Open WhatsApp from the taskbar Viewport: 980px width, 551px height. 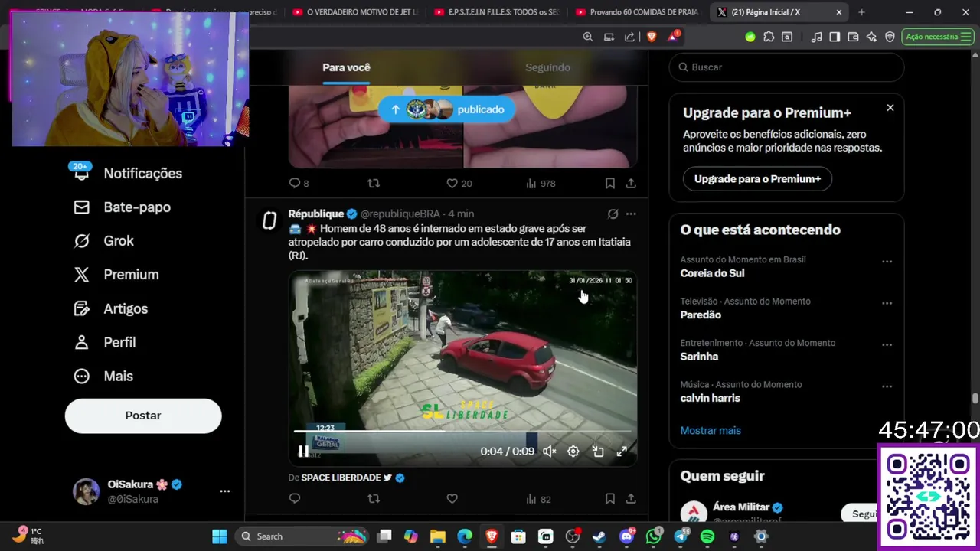pos(653,536)
